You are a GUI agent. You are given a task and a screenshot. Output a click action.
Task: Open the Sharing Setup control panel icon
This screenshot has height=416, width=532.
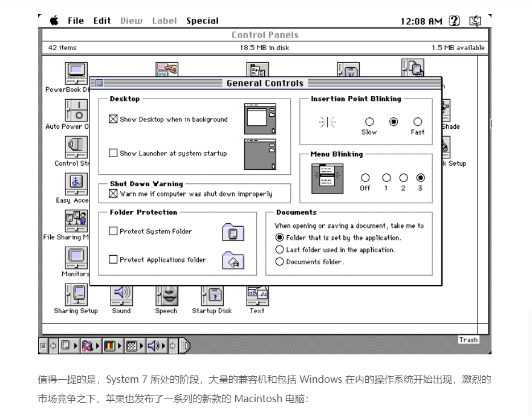[x=76, y=295]
